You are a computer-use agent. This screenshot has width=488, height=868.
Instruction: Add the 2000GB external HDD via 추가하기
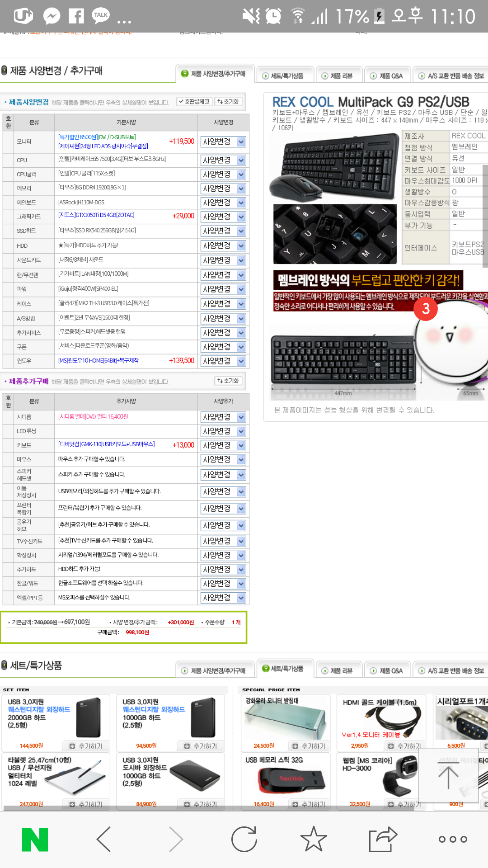pos(86,746)
